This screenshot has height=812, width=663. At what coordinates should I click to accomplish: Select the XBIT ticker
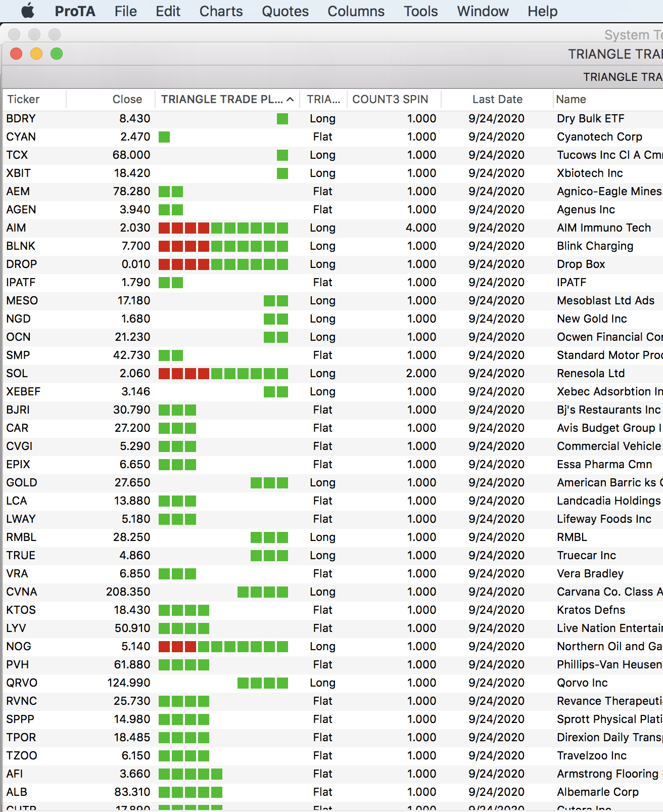18,173
